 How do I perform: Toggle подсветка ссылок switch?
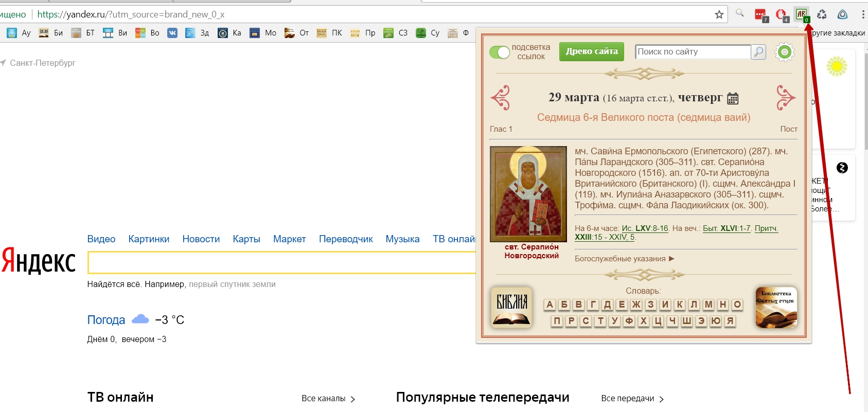pyautogui.click(x=499, y=52)
